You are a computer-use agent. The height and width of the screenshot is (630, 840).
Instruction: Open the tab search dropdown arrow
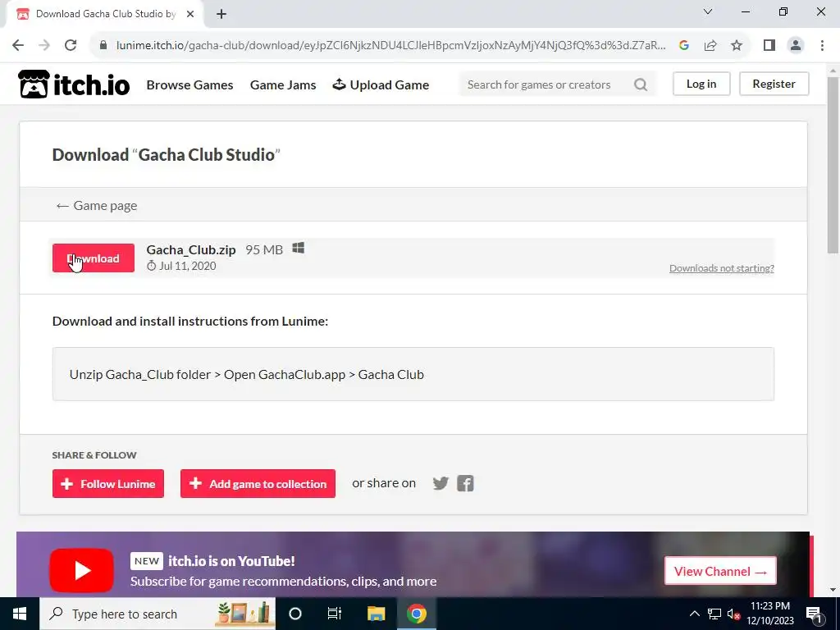708,11
